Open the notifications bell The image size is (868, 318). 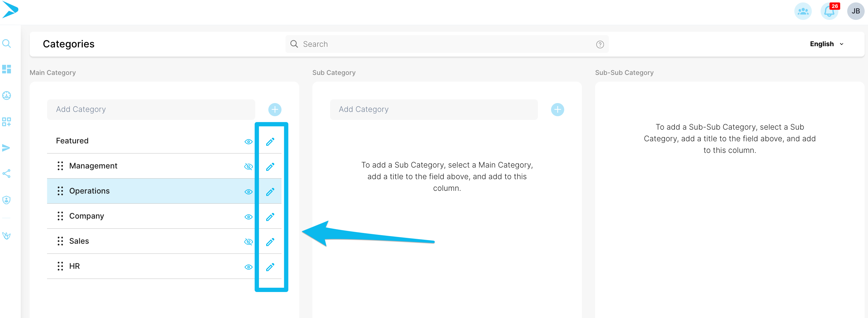829,11
